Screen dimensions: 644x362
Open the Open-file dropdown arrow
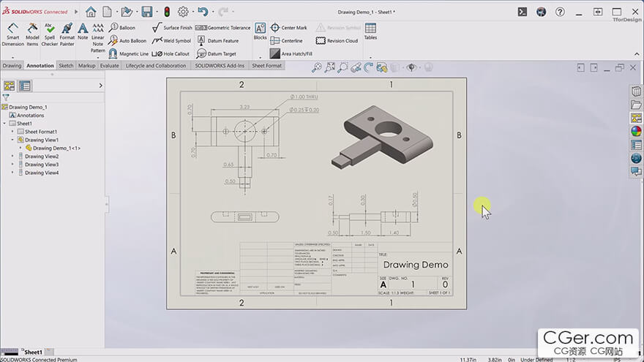[137, 12]
